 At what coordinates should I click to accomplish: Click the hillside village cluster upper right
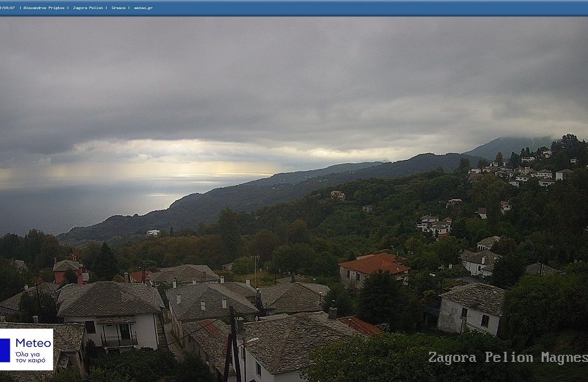click(520, 172)
